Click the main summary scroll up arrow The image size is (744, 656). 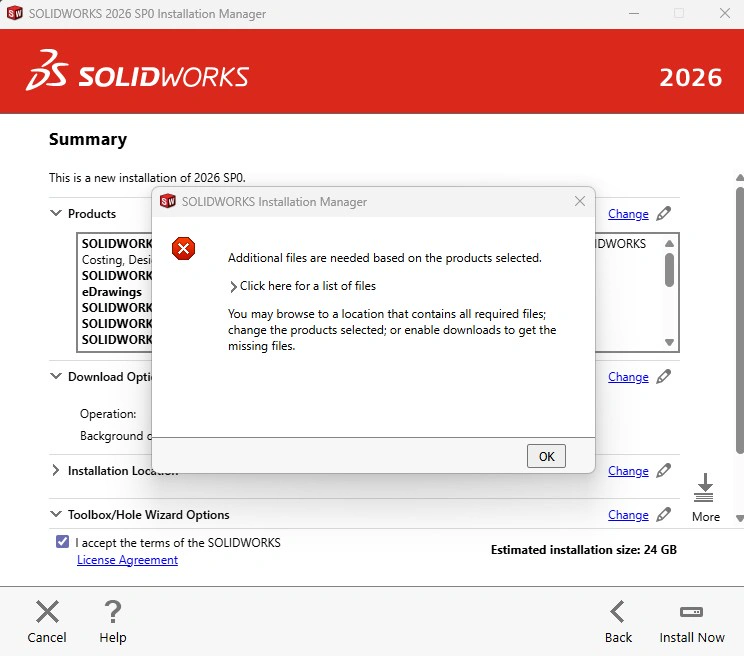(740, 178)
